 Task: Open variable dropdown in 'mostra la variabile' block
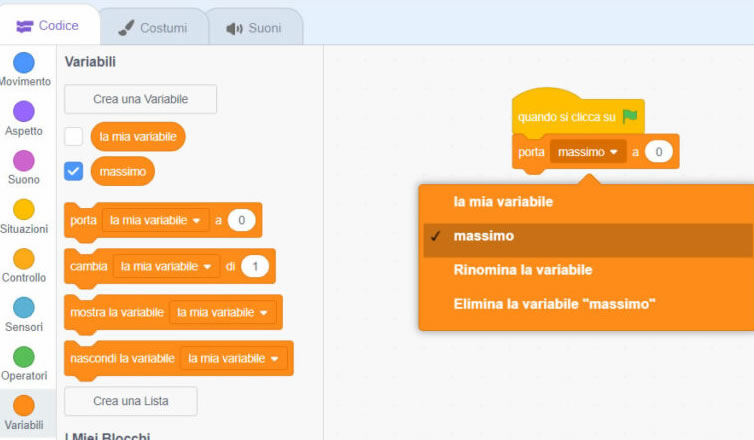pyautogui.click(x=223, y=313)
